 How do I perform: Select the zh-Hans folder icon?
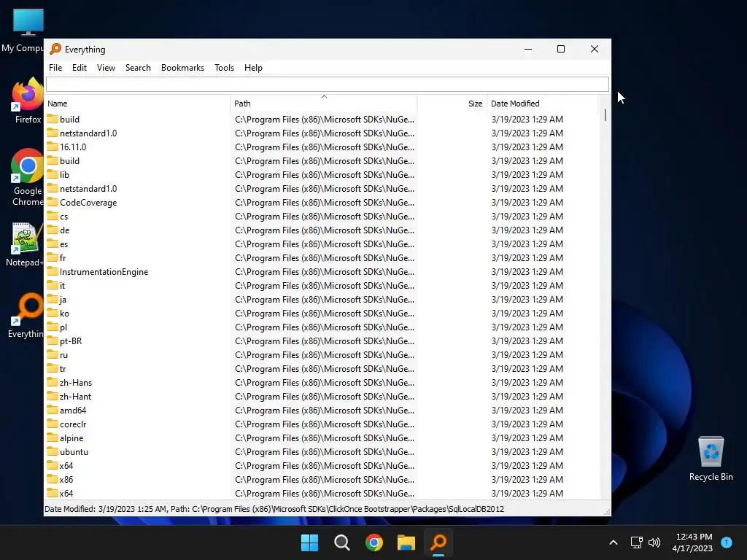click(x=53, y=382)
